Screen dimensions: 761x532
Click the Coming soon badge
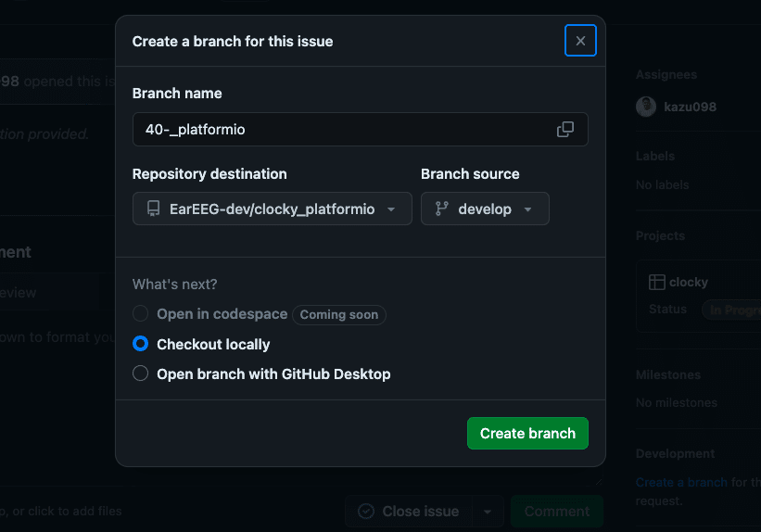[338, 314]
